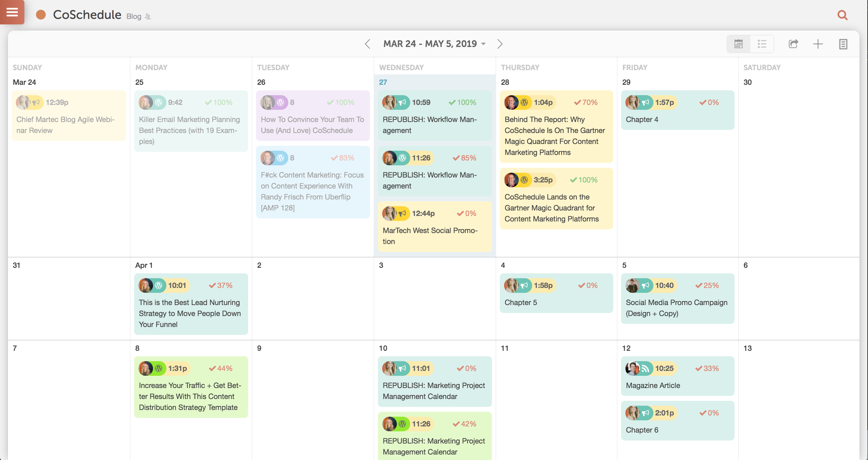The width and height of the screenshot is (868, 460).
Task: Click the megaphone icon on MarTech West Social Promotion
Action: [402, 214]
